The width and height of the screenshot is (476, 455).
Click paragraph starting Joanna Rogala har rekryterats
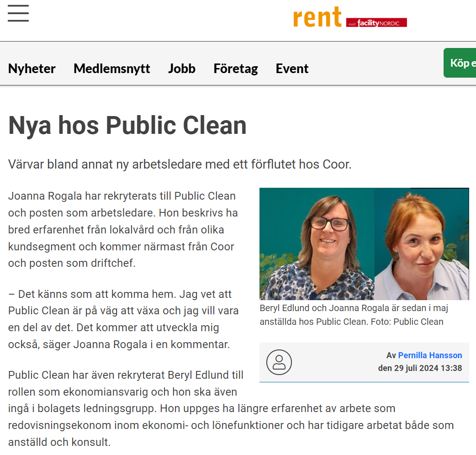(123, 229)
